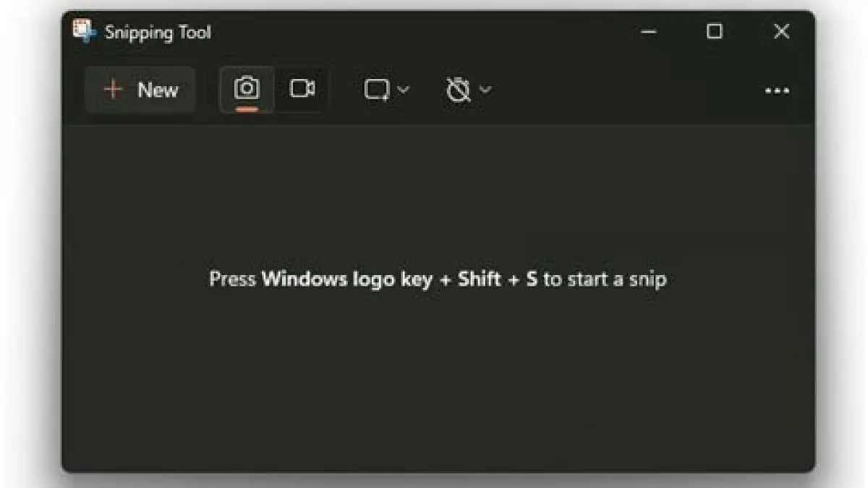This screenshot has width=868, height=488.
Task: Open the See more three-dot menu
Action: click(x=777, y=91)
